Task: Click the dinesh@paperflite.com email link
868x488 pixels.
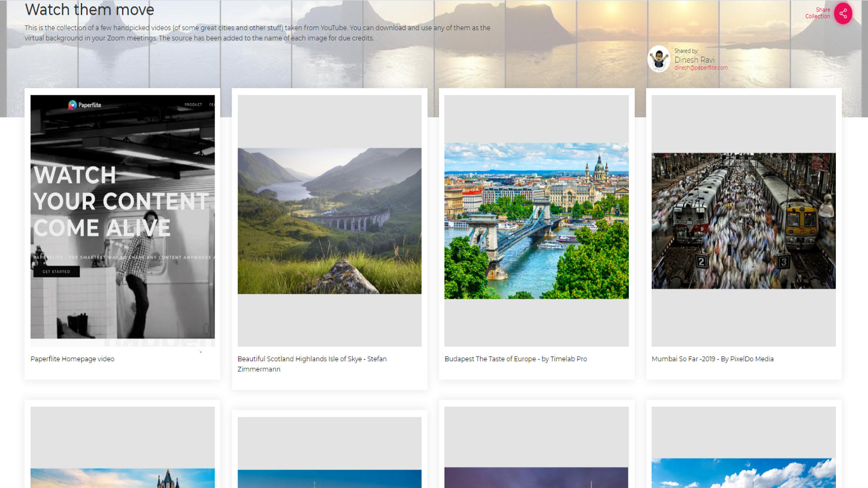Action: tap(701, 68)
